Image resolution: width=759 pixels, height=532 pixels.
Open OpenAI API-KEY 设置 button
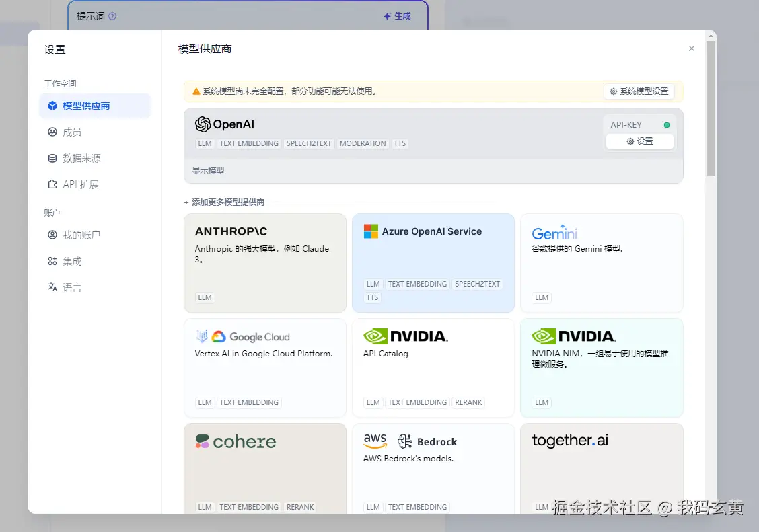(639, 141)
